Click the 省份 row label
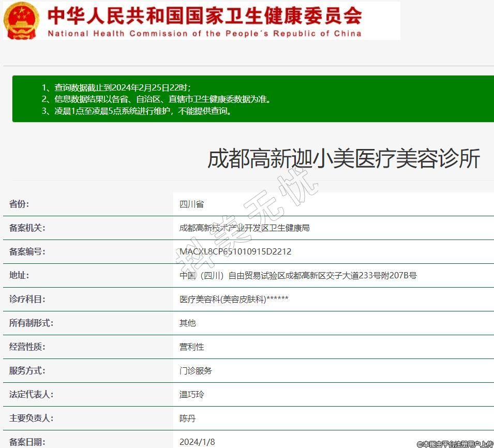The width and height of the screenshot is (494, 448). (x=19, y=204)
